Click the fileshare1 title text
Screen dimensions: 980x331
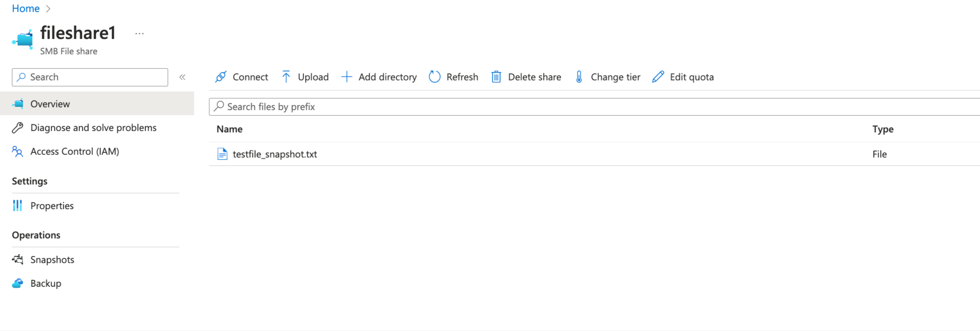pyautogui.click(x=78, y=33)
